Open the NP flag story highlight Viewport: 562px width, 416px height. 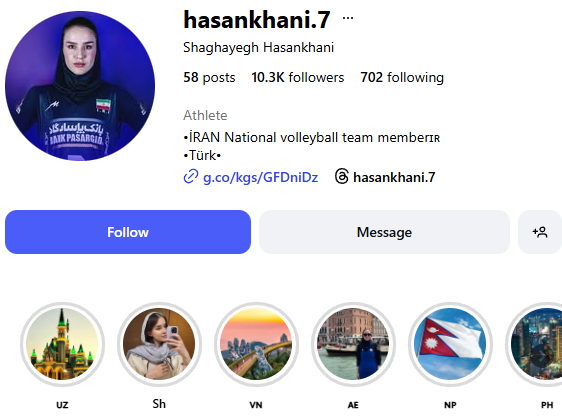pos(450,344)
